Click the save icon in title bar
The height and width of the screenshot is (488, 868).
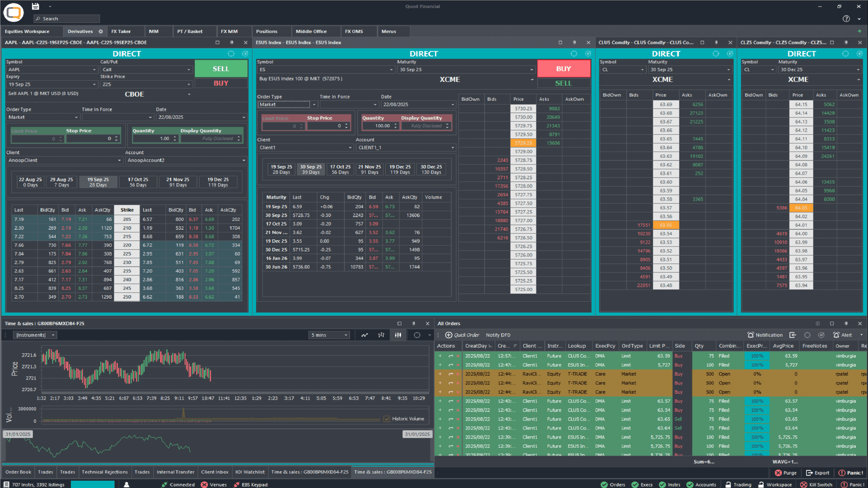(x=35, y=6)
